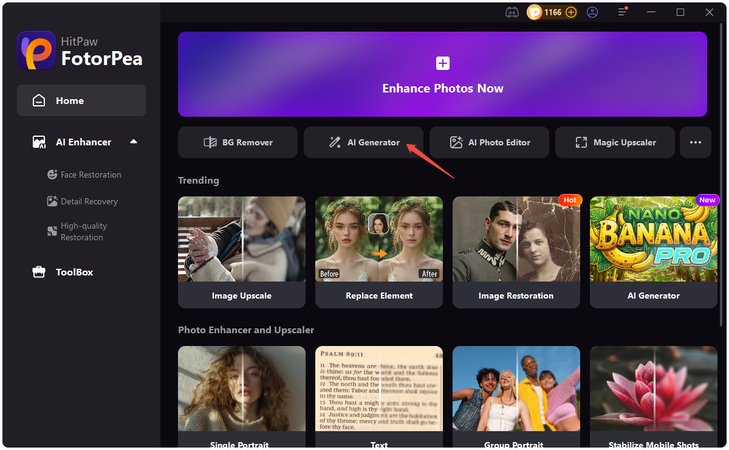Open Nano Banana Pro AI Generator card
Image resolution: width=729 pixels, height=450 pixels.
coord(654,252)
